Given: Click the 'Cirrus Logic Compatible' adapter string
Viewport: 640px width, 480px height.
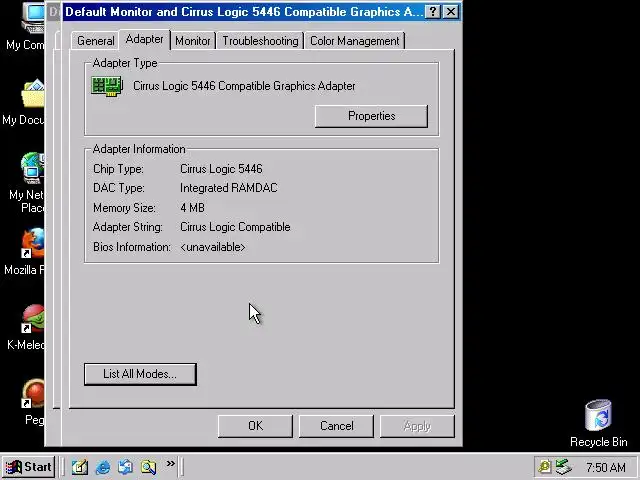Looking at the screenshot, I should [x=235, y=227].
